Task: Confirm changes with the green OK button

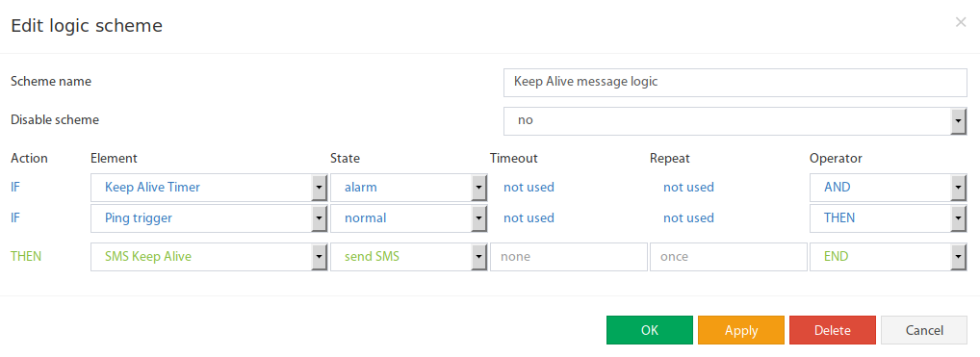Action: coord(650,330)
